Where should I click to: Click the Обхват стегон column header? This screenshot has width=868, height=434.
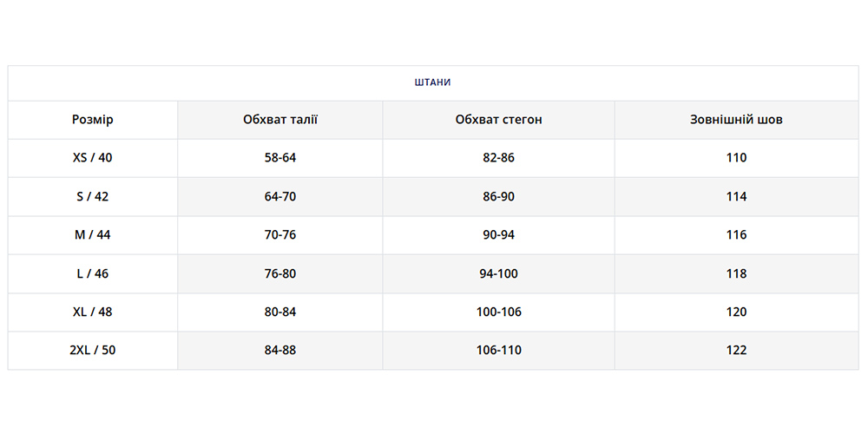[498, 120]
